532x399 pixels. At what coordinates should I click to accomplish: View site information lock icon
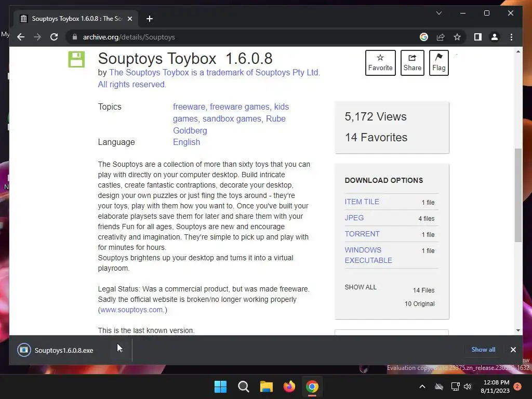(x=75, y=37)
